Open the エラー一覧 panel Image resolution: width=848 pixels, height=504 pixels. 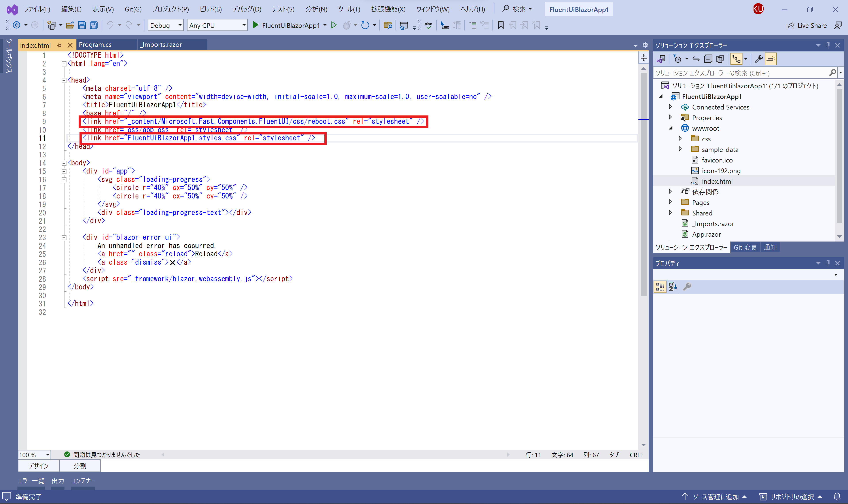[x=31, y=481]
